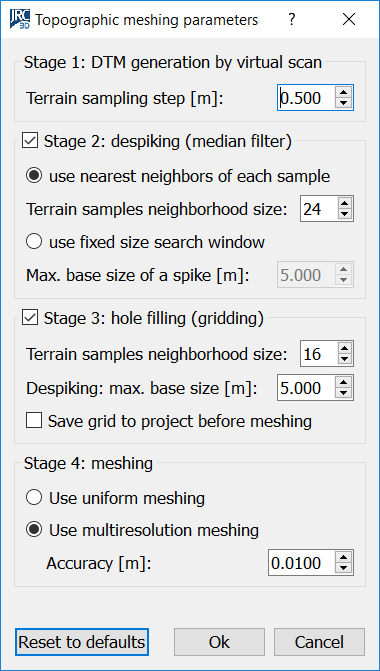The width and height of the screenshot is (380, 671).
Task: Enable Save grid to project before meshing
Action: tap(34, 421)
